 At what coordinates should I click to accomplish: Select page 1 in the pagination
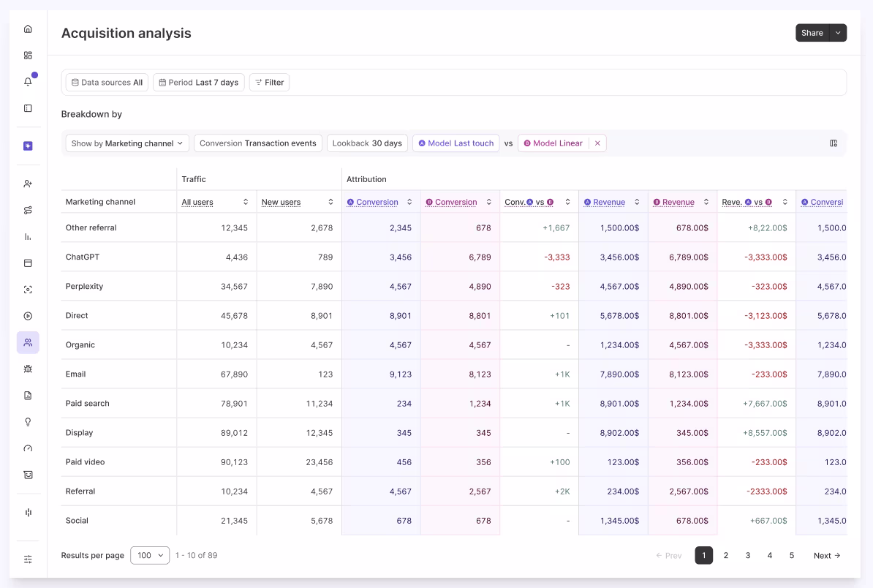pyautogui.click(x=704, y=555)
